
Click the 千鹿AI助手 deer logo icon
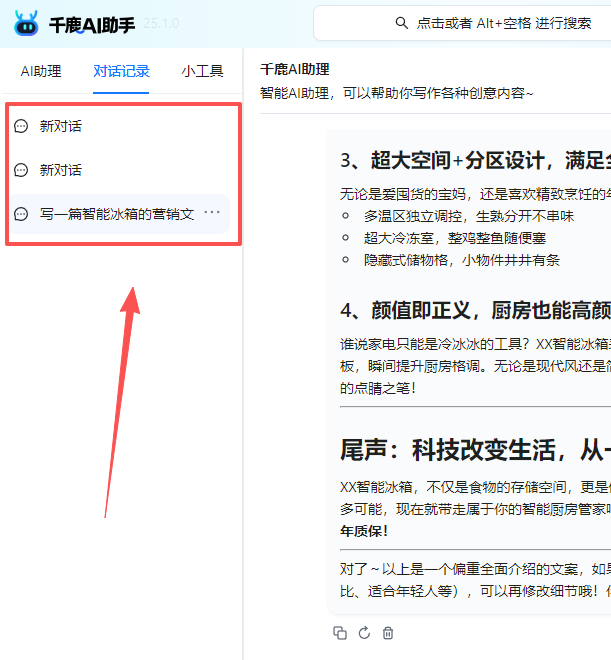point(27,23)
